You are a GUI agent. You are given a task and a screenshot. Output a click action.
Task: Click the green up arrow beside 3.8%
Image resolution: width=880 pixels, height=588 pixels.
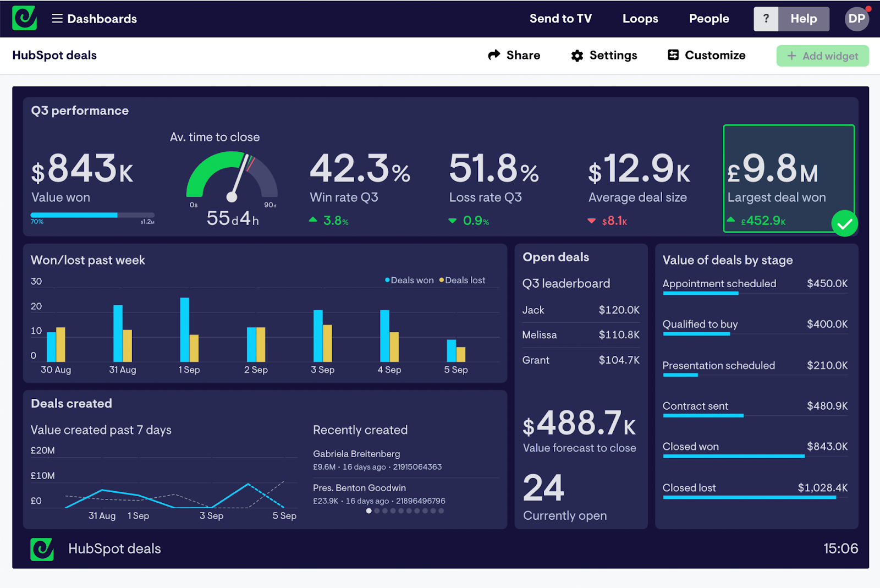pos(313,219)
